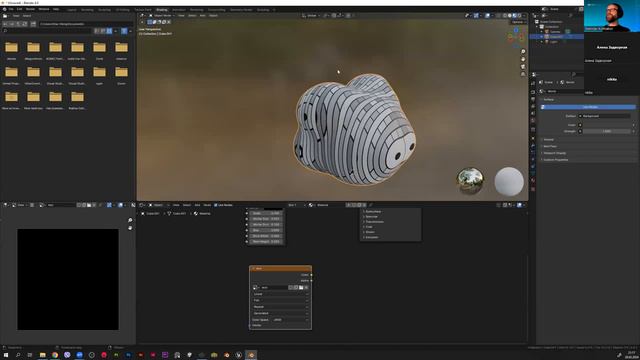Select Camera in outliner

(555, 31)
